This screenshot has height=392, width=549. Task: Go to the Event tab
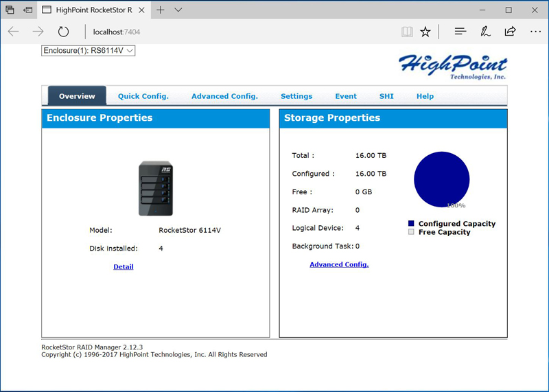(345, 96)
